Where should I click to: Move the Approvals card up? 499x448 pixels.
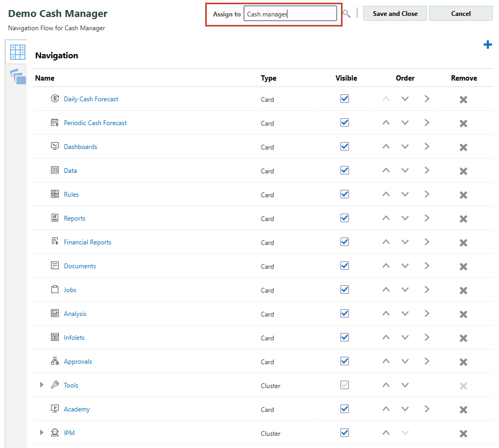click(386, 361)
